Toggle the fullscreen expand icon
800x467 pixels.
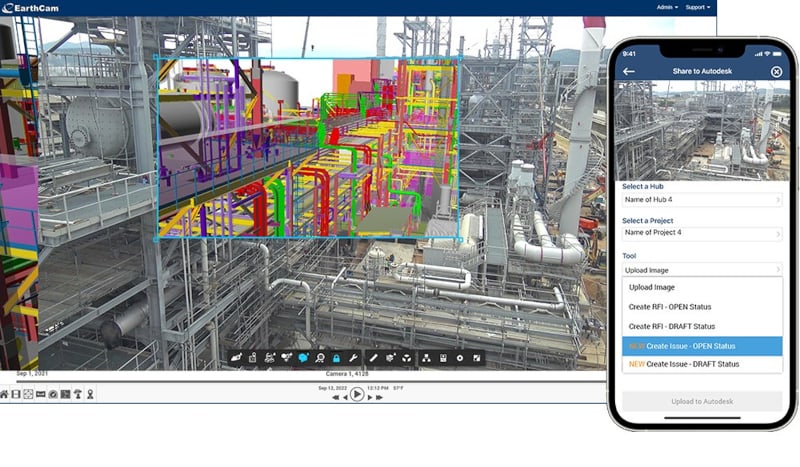point(477,358)
